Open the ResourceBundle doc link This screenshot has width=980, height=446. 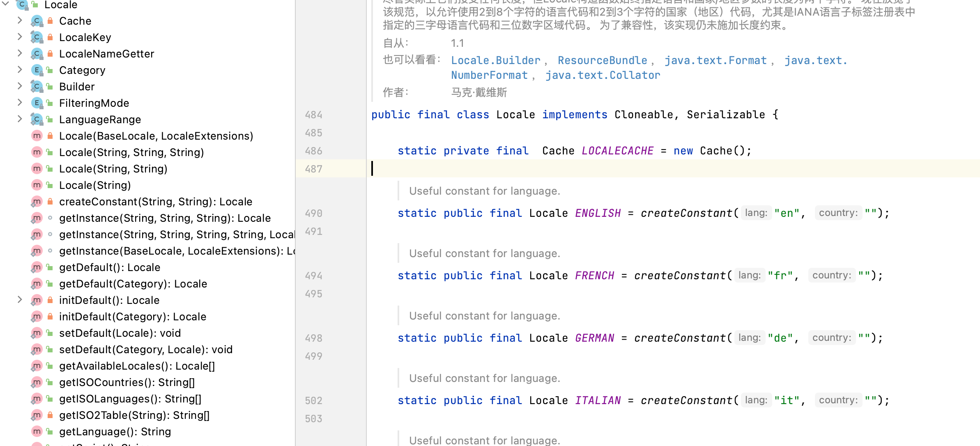pos(602,60)
